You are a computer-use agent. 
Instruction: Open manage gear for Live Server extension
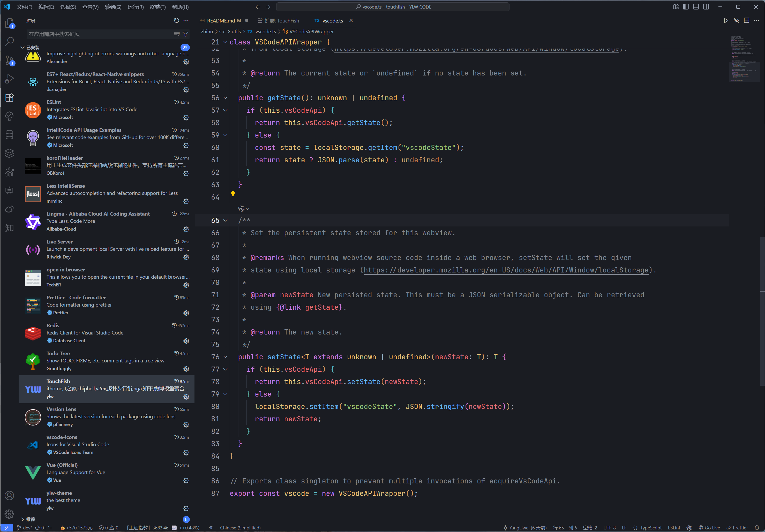tap(186, 257)
